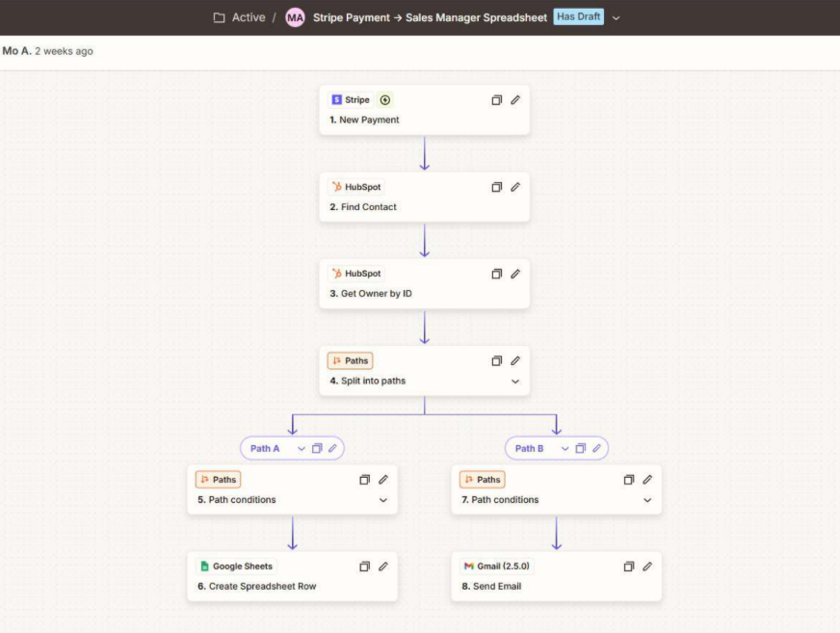The height and width of the screenshot is (633, 840).
Task: Rename Path A using pencil icon
Action: 332,448
